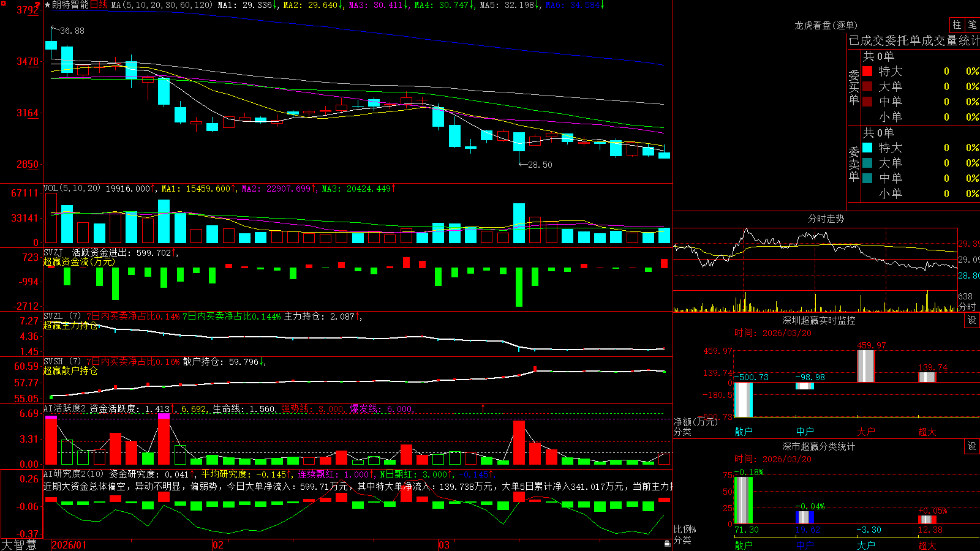Viewport: 980px width, 551px height.
Task: Switch order view to 笔 tick mode
Action: pyautogui.click(x=972, y=25)
